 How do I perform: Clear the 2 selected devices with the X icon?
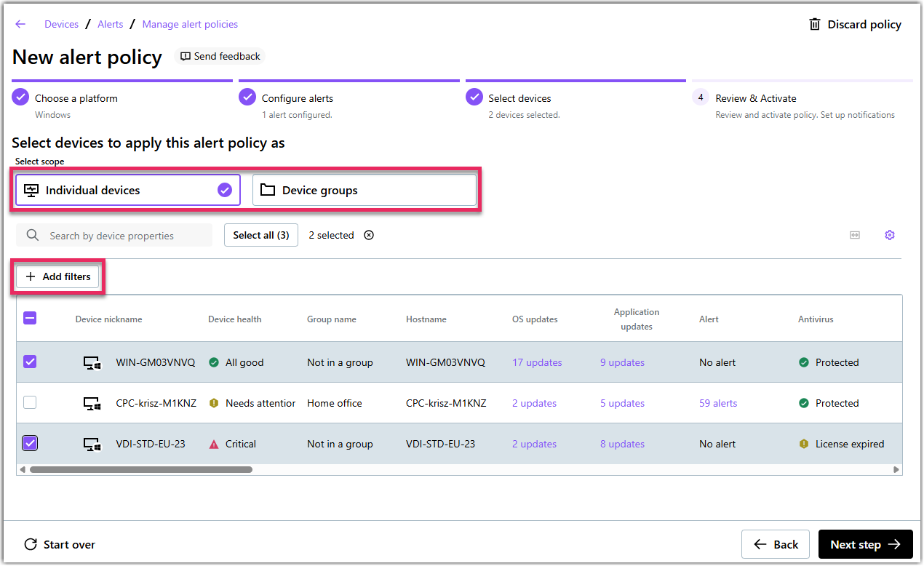[369, 235]
